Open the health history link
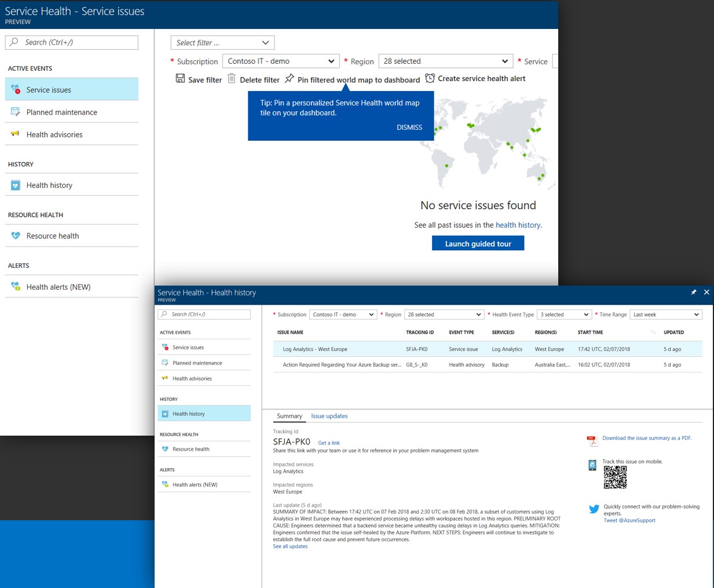Image resolution: width=714 pixels, height=588 pixels. 518,225
